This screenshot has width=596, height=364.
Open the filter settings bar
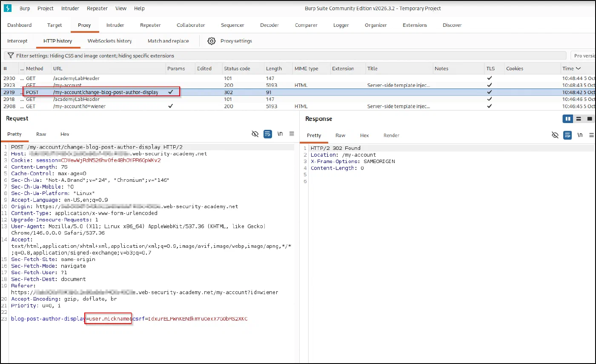pos(285,56)
